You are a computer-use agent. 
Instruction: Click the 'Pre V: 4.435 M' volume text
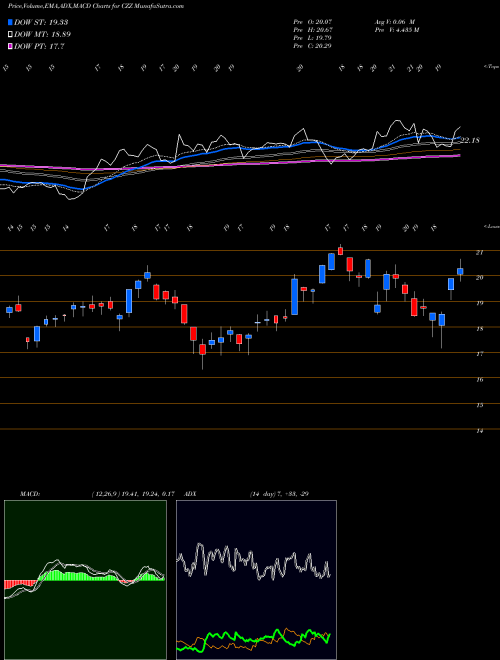396,29
